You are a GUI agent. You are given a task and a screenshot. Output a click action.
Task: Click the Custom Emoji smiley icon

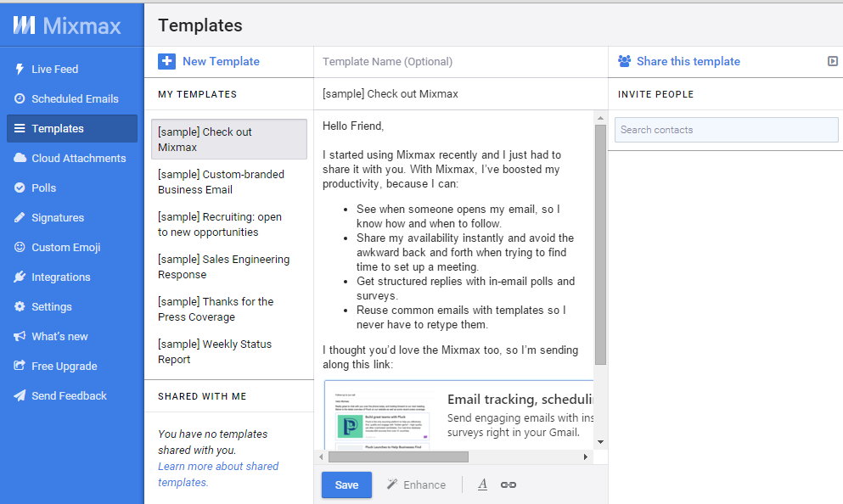coord(20,247)
